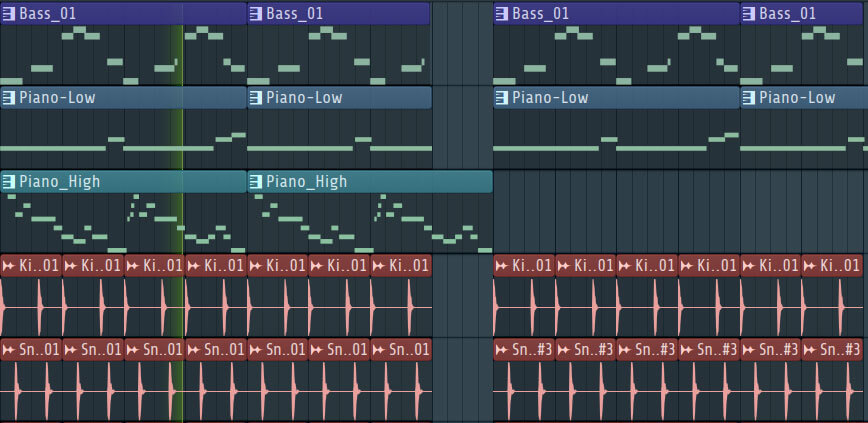Select the third Bass_01 clip title
The image size is (868, 423).
tap(541, 14)
